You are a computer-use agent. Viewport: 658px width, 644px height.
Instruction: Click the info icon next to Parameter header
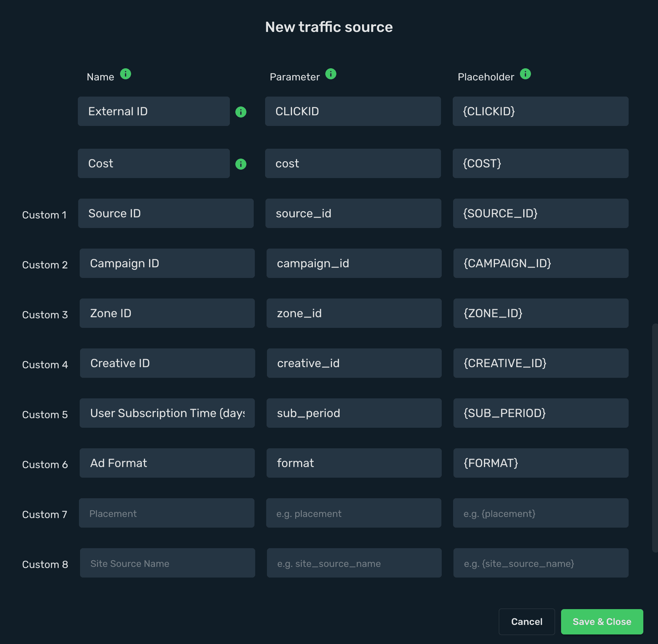point(331,74)
